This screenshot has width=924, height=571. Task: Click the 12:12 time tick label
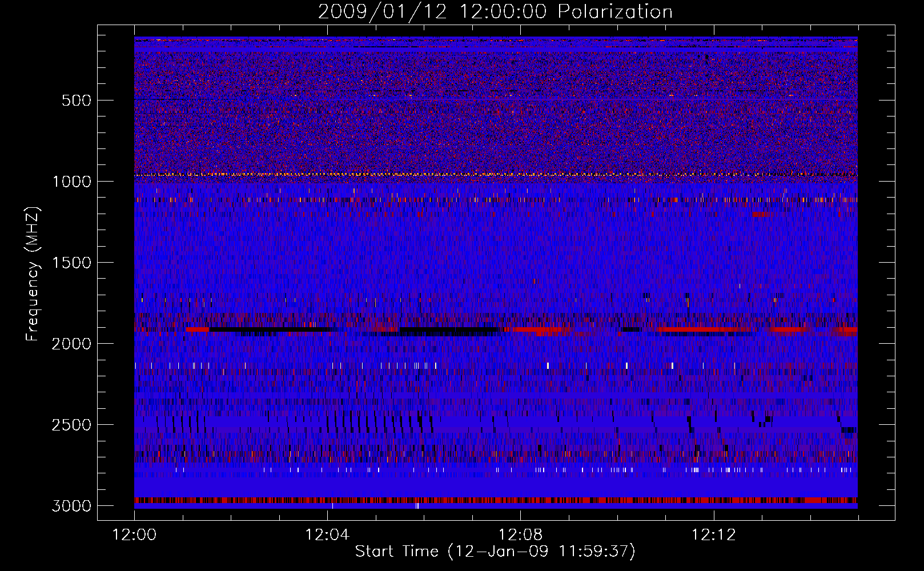(714, 535)
